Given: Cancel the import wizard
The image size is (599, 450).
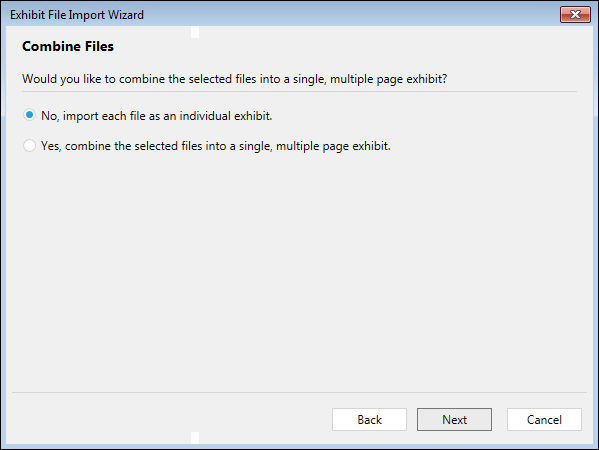Looking at the screenshot, I should 544,419.
